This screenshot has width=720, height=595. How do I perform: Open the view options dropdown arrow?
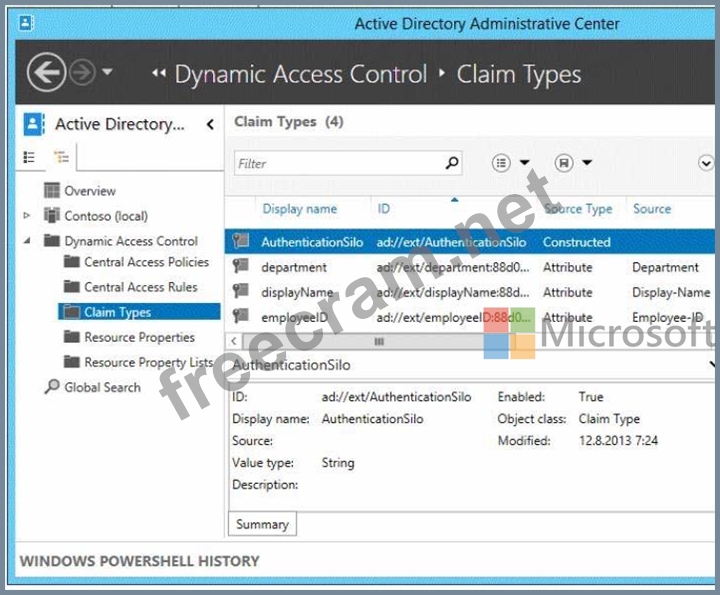(524, 162)
